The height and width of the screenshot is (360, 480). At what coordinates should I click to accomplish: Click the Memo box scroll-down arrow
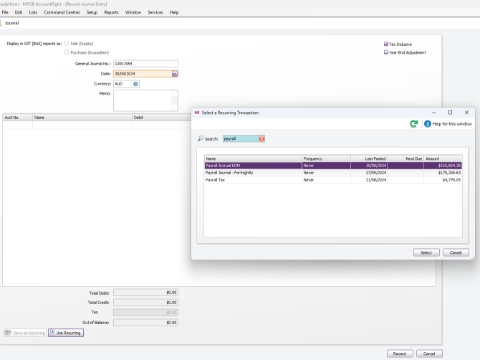point(175,108)
